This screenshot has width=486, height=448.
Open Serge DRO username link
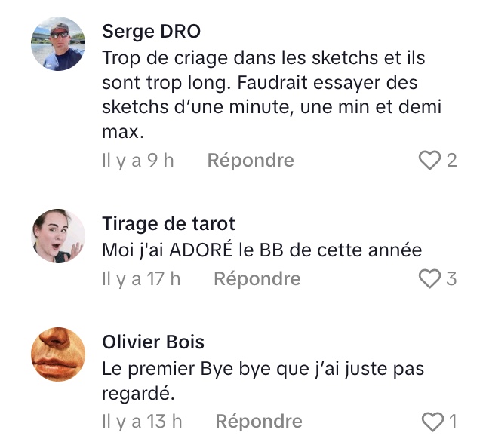pos(151,31)
